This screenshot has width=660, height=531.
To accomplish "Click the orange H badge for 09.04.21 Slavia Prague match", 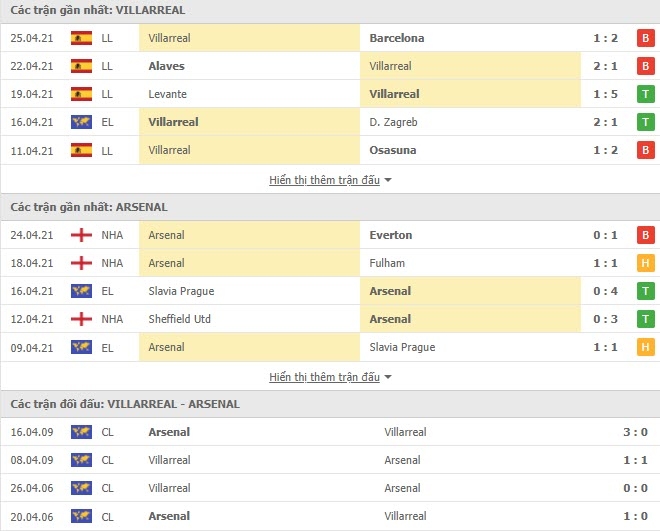I will coord(645,348).
